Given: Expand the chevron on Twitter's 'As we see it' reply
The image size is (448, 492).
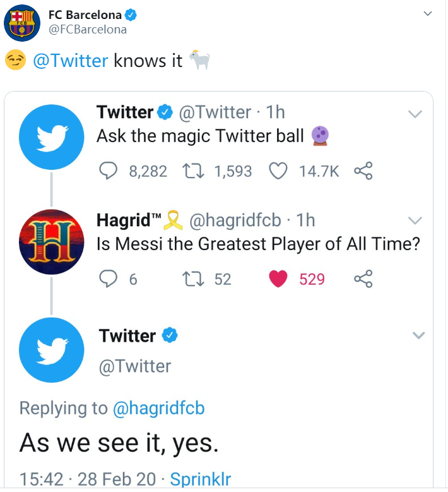Looking at the screenshot, I should click(418, 335).
